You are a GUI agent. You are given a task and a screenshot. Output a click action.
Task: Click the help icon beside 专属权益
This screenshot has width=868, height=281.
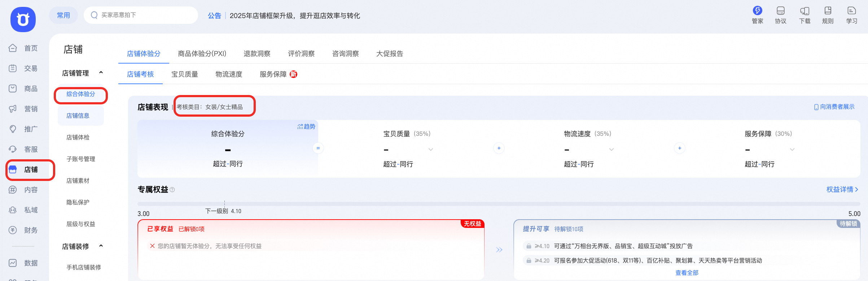click(172, 190)
